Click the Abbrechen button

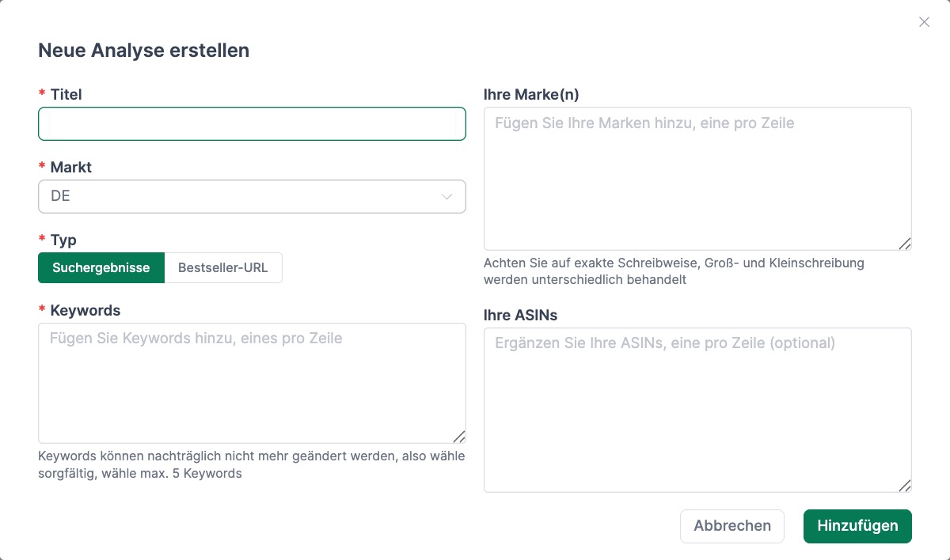pos(731,526)
